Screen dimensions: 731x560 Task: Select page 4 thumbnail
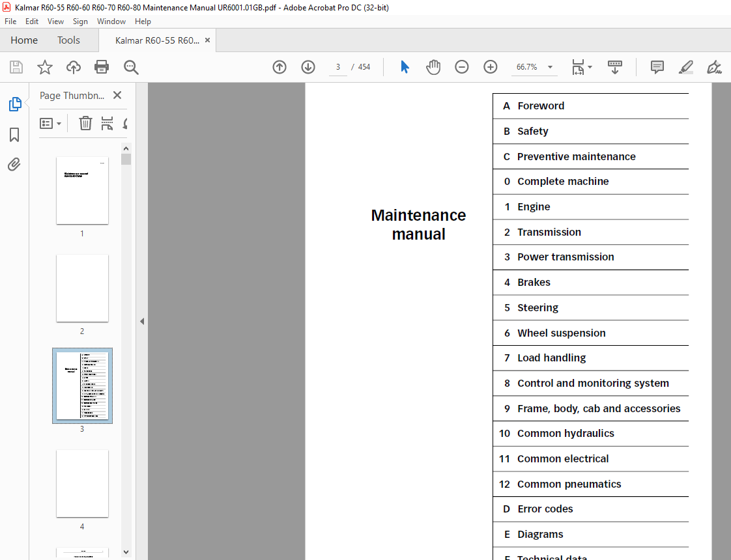coord(83,484)
